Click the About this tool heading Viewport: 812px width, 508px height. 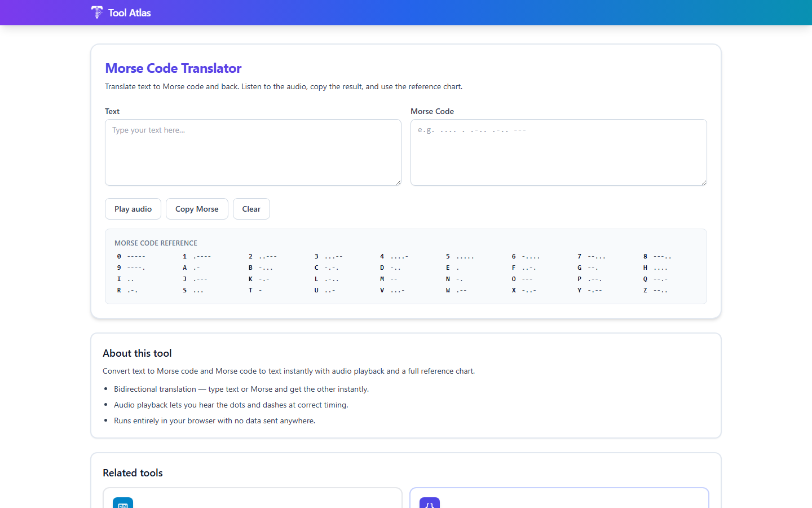click(x=137, y=353)
